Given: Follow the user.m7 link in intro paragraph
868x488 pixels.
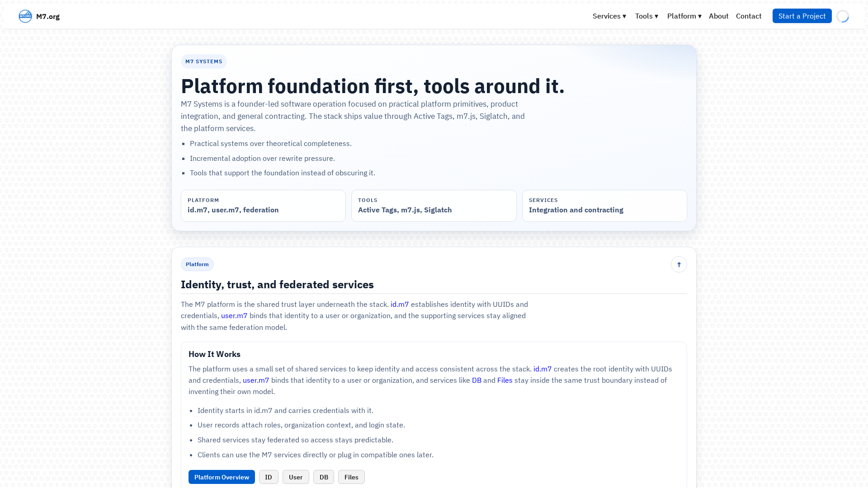Looking at the screenshot, I should coord(234,316).
